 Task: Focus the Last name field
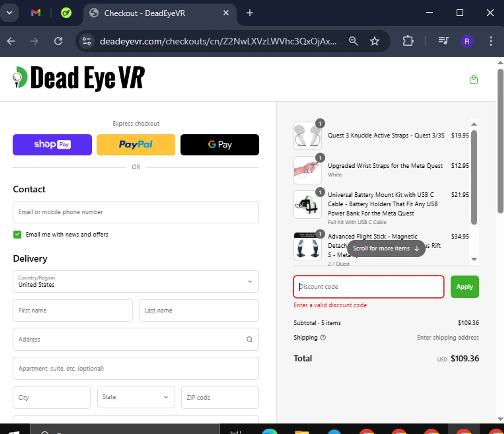point(199,310)
